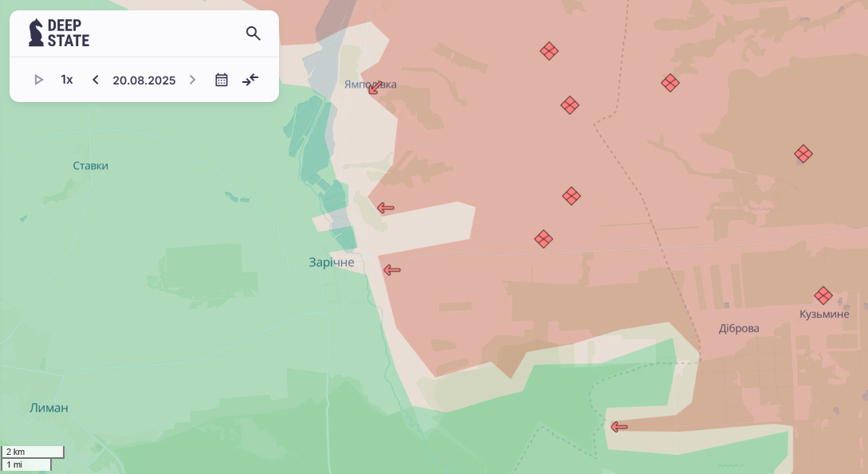Select the Зарічне place label
The width and height of the screenshot is (868, 474).
[331, 262]
